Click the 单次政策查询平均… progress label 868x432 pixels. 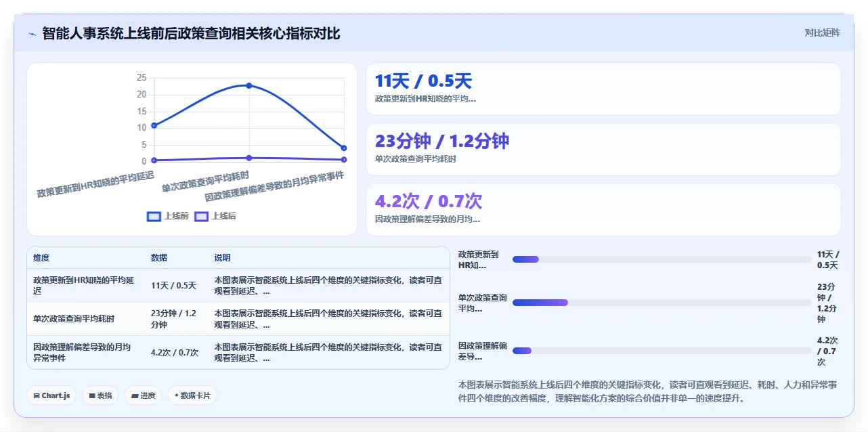click(x=483, y=303)
